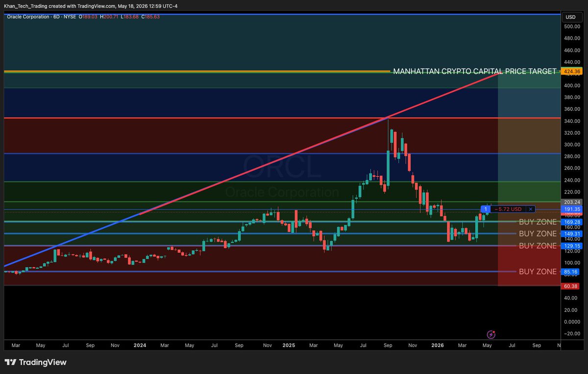Click the 0.0000 level on price scale
Viewport: 588px width, 374px height.
(x=571, y=322)
